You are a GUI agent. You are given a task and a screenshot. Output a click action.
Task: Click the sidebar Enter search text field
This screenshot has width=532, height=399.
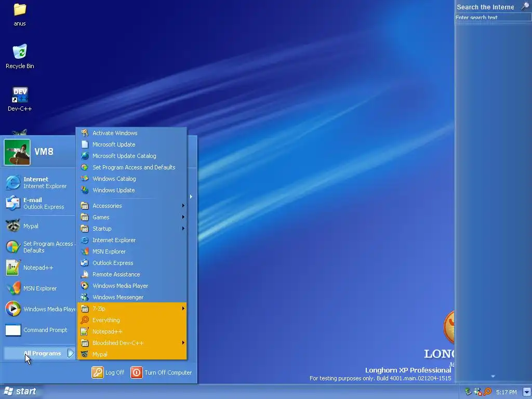pos(493,18)
